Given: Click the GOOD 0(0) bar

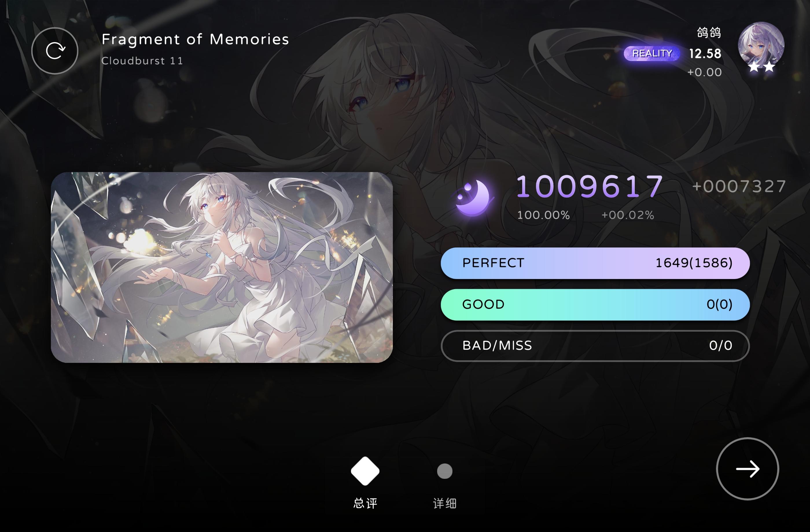Looking at the screenshot, I should [x=595, y=304].
